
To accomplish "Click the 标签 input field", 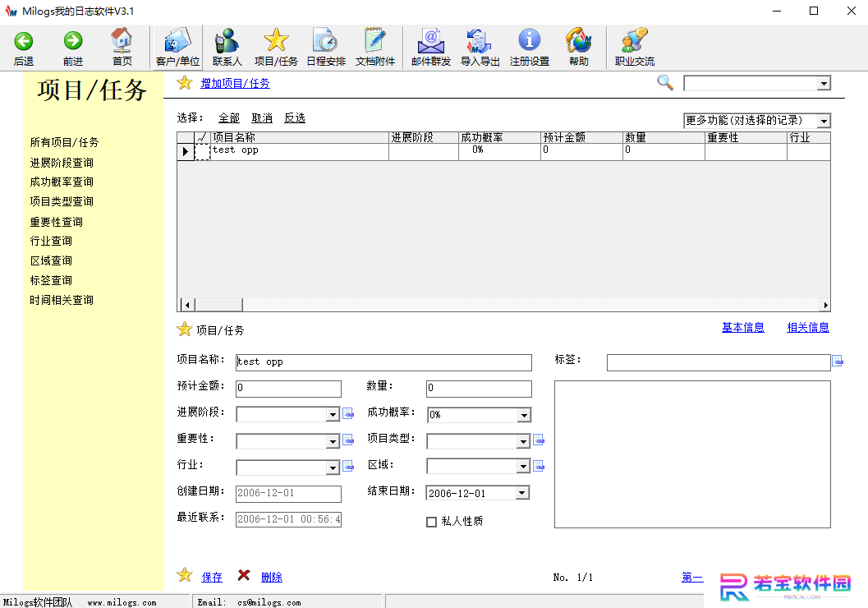I will tap(719, 362).
